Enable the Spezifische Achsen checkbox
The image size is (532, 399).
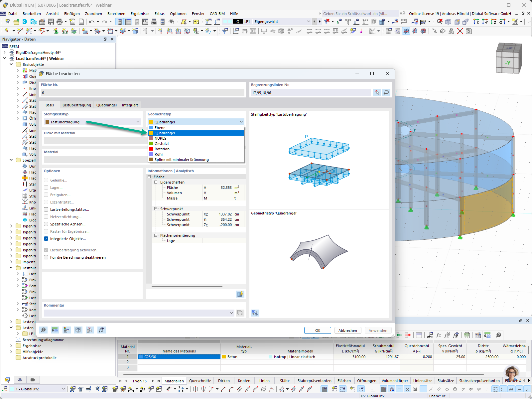(46, 224)
